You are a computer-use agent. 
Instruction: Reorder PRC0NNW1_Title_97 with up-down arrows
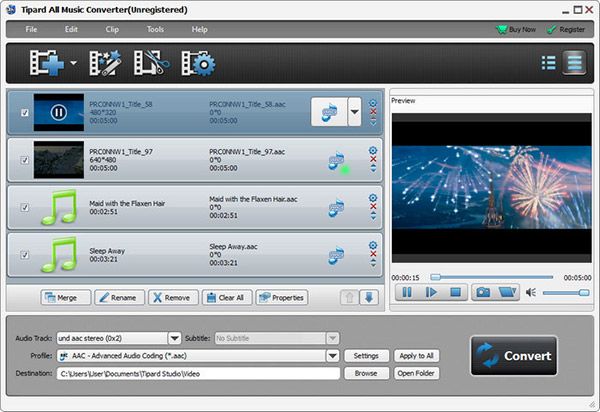coord(373,168)
